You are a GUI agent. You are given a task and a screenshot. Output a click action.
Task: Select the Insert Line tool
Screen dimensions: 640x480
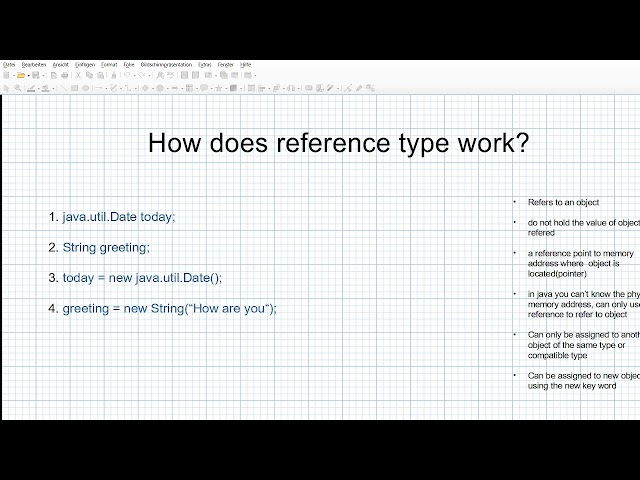click(x=63, y=88)
